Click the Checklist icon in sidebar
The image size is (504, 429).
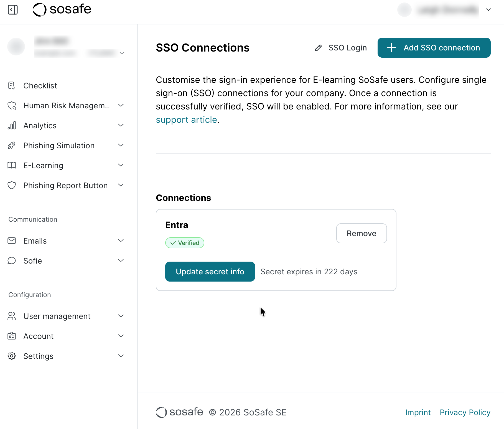pos(12,86)
